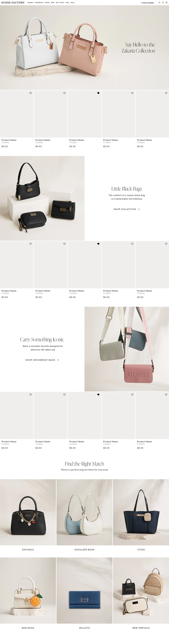
Task: Favorite the fourth product under the Zakaria banner
Action: click(132, 93)
